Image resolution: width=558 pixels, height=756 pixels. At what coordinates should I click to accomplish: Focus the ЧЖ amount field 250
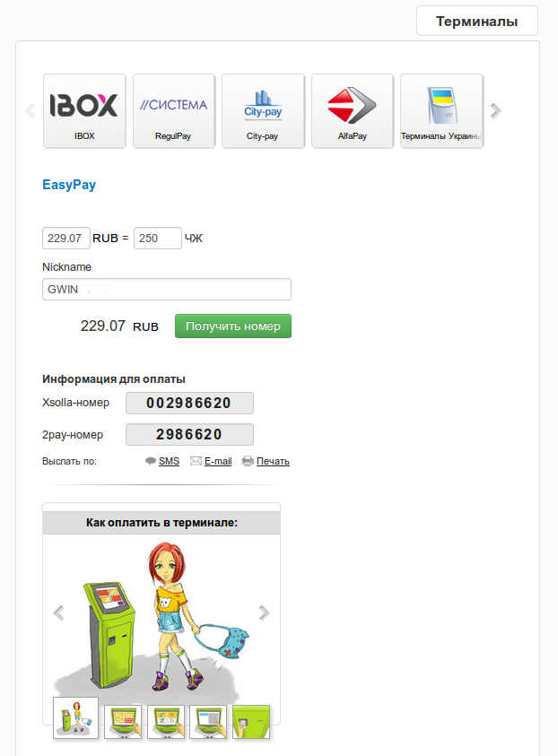158,239
